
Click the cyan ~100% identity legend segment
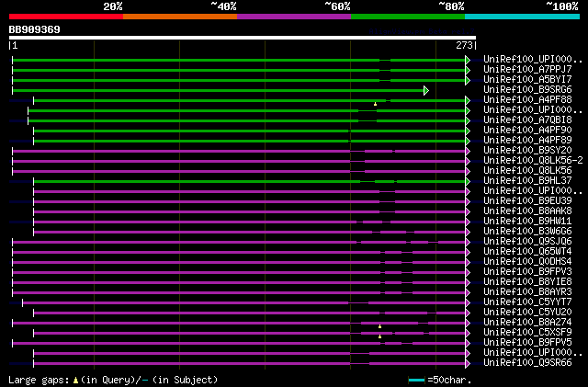(x=522, y=17)
